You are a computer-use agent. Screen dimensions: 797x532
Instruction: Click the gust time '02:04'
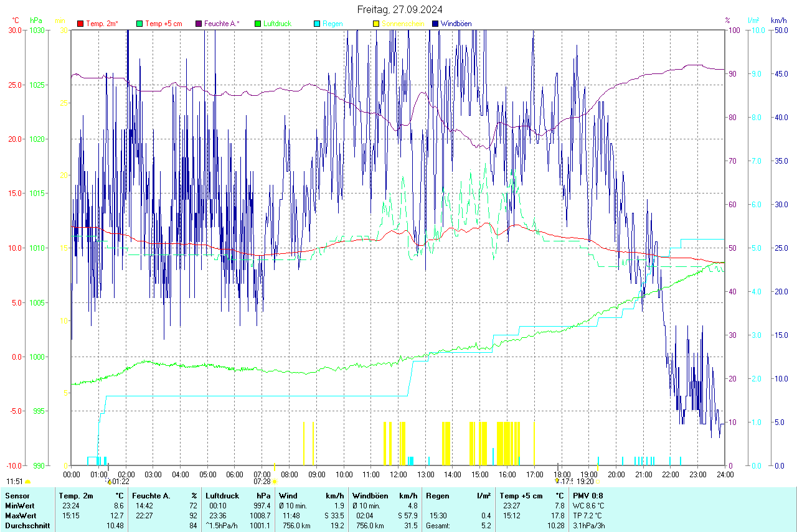tap(364, 516)
